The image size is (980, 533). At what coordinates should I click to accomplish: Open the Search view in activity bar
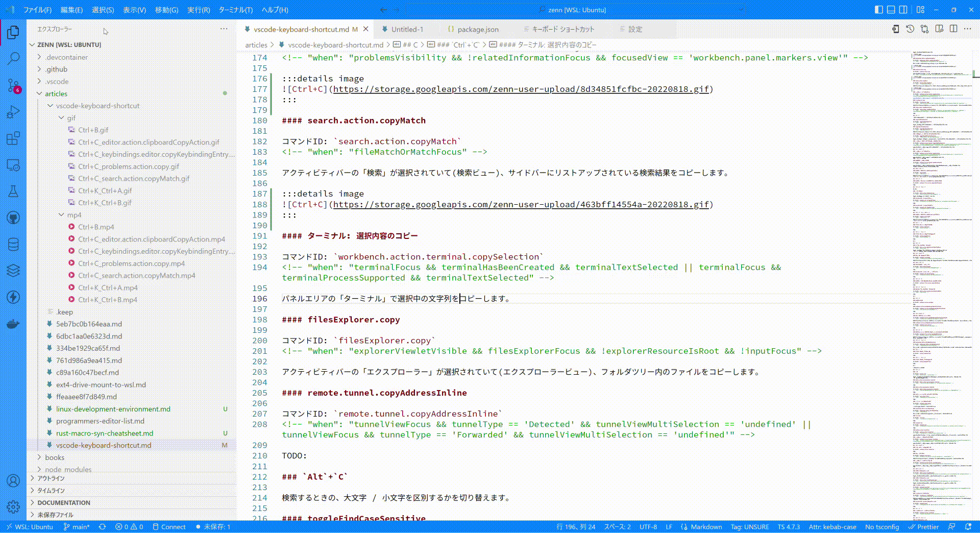13,59
